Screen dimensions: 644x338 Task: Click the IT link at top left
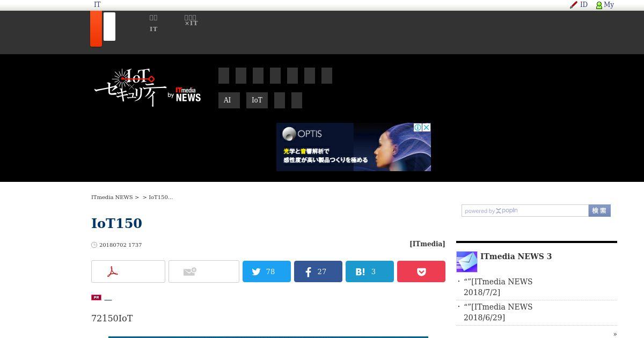pos(97,5)
